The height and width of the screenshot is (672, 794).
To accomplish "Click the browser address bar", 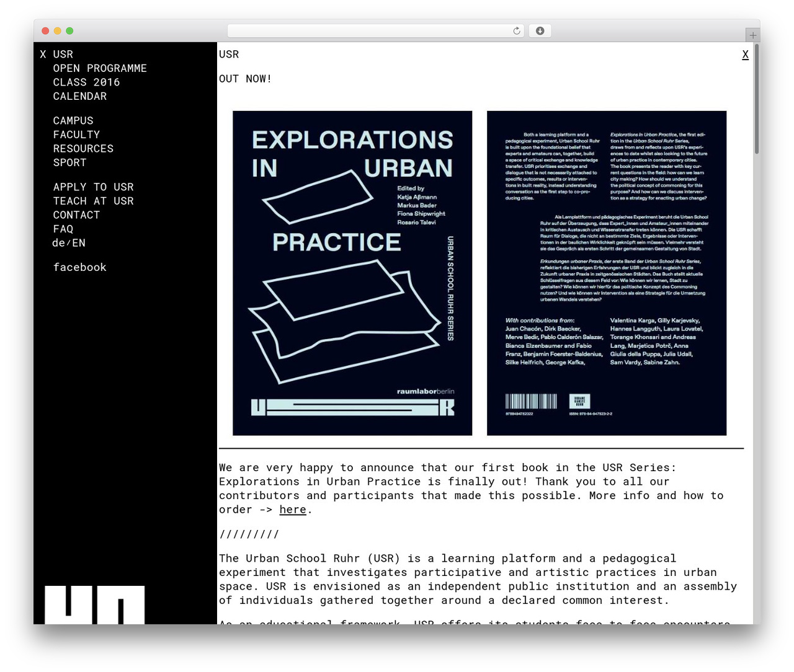I will tap(376, 31).
